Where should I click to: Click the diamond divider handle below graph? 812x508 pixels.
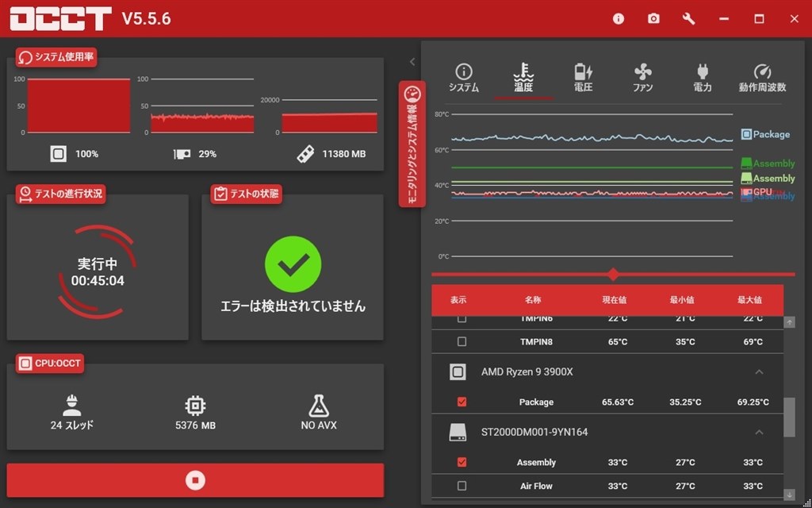613,274
